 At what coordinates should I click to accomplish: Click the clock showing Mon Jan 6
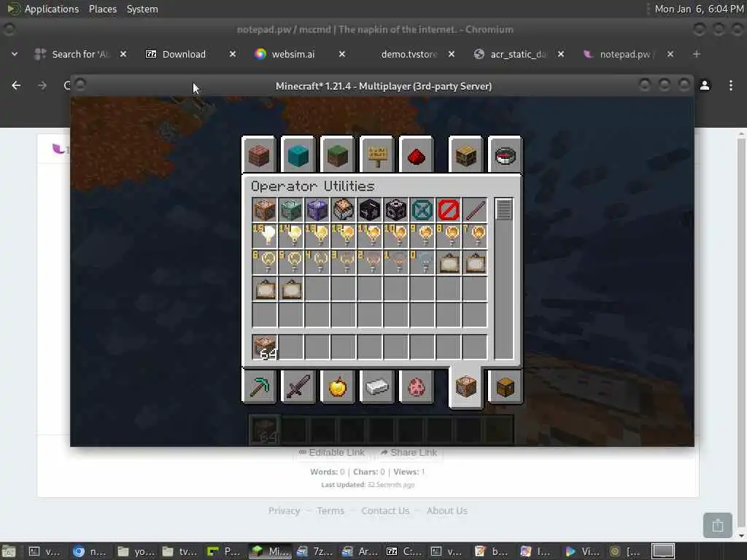pos(698,9)
